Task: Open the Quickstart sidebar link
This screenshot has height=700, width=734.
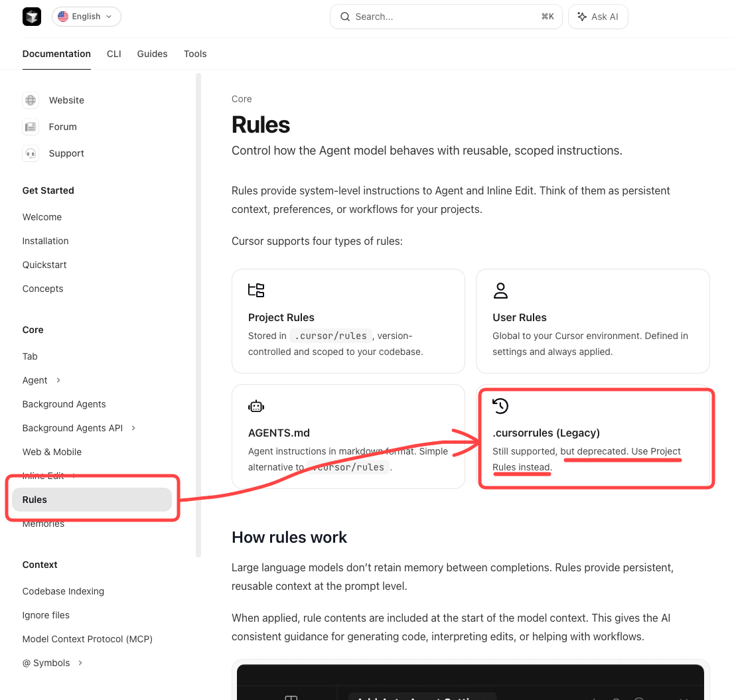Action: 44,265
